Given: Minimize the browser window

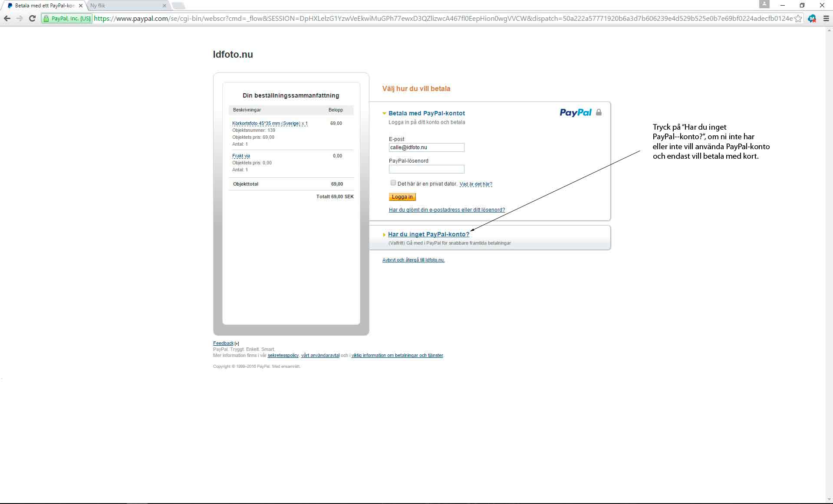Looking at the screenshot, I should pyautogui.click(x=783, y=5).
